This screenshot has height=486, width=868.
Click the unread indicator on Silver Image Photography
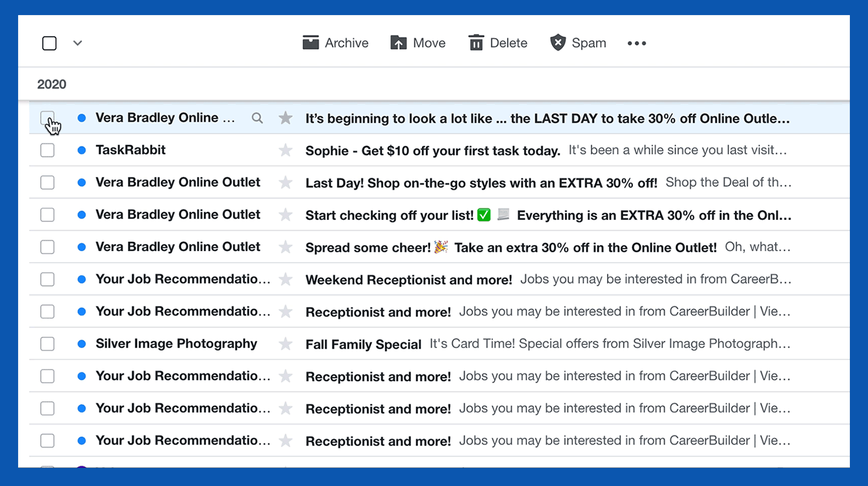pos(81,343)
